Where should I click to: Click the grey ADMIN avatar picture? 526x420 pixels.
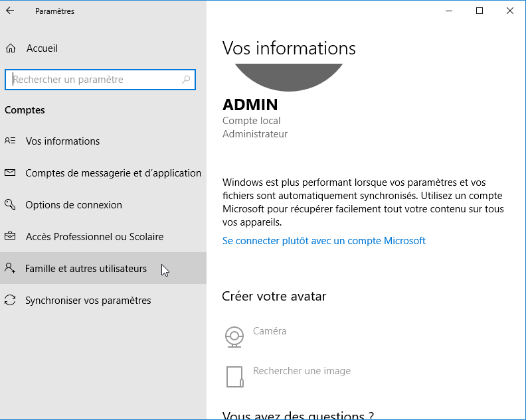(x=289, y=76)
